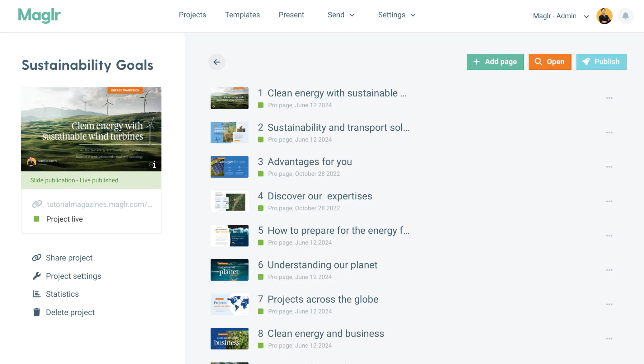This screenshot has width=644, height=364.
Task: Open options menu for Clean energy with sustainable page
Action: point(609,98)
